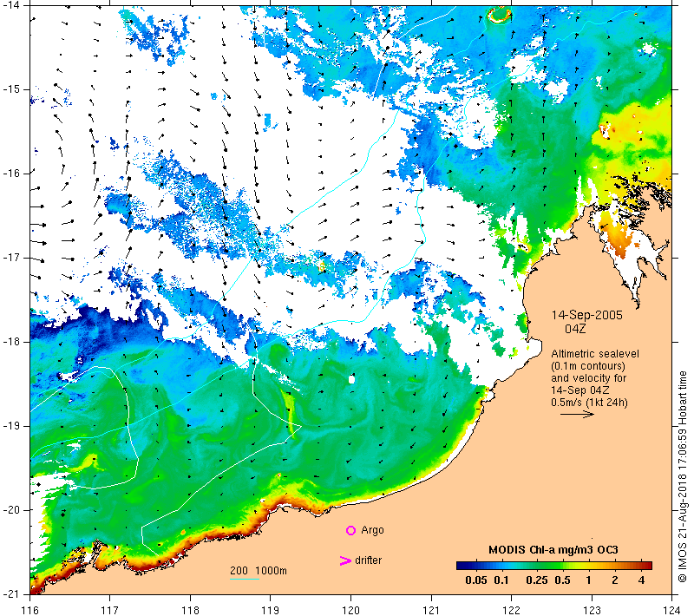Viewport: 694px width, 616px height.
Task: Click the 0.5m/s velocity scale arrow
Action: [577, 414]
